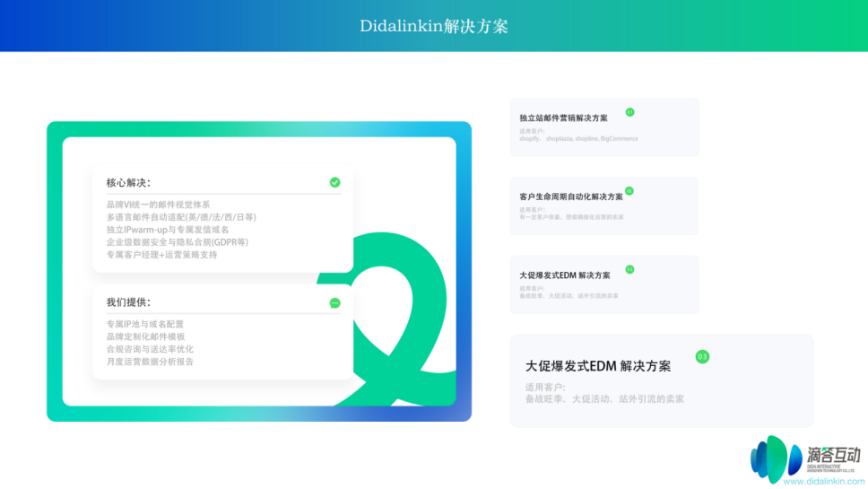Click the text 有一定客户体量、想做精细化运营的卖家
Screen dimensions: 868x489
click(x=571, y=217)
